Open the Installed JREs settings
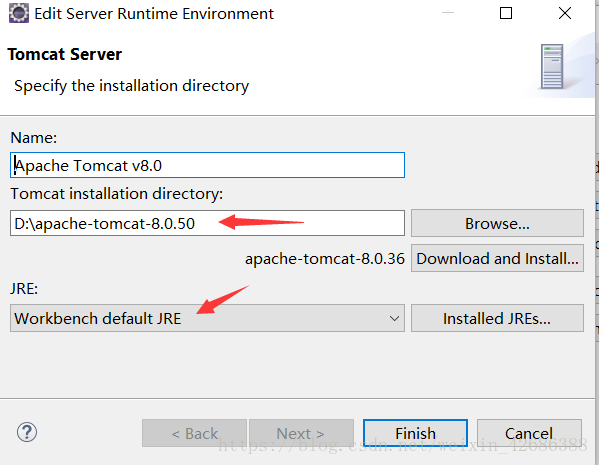599x465 pixels. (497, 318)
